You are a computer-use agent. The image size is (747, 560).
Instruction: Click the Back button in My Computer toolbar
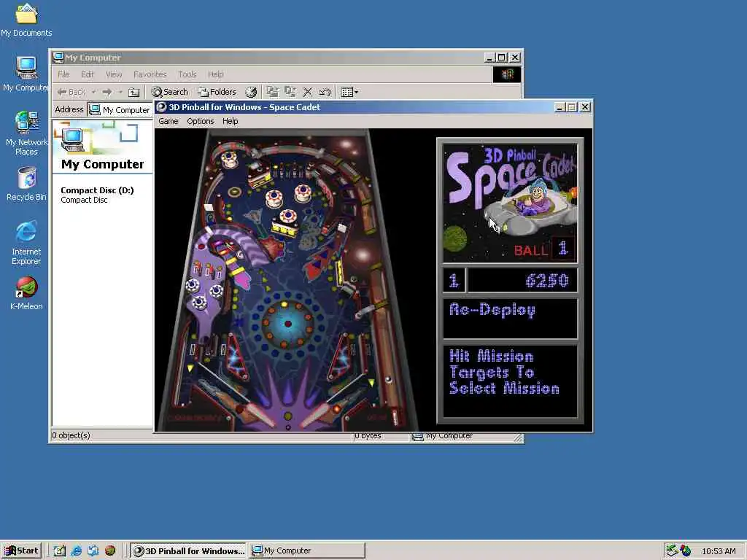pos(71,92)
